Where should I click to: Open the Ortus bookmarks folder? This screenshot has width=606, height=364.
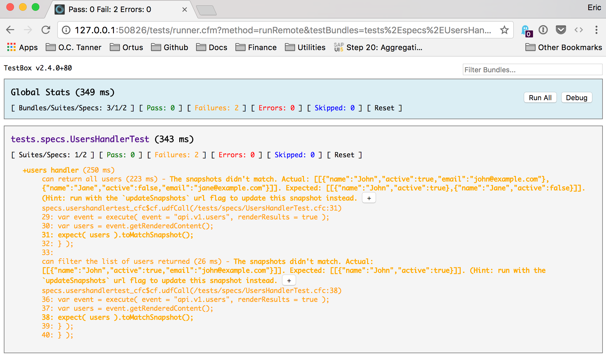[126, 48]
